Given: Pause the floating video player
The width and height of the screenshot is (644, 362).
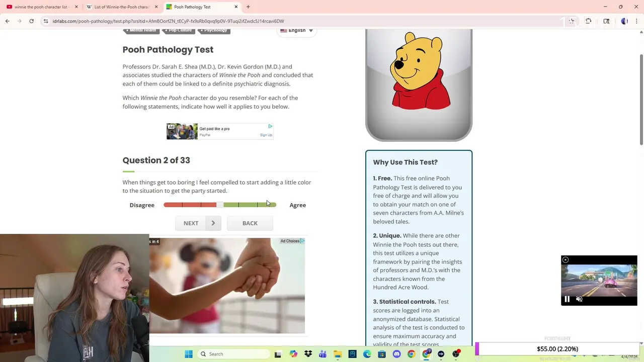Looking at the screenshot, I should tap(567, 299).
